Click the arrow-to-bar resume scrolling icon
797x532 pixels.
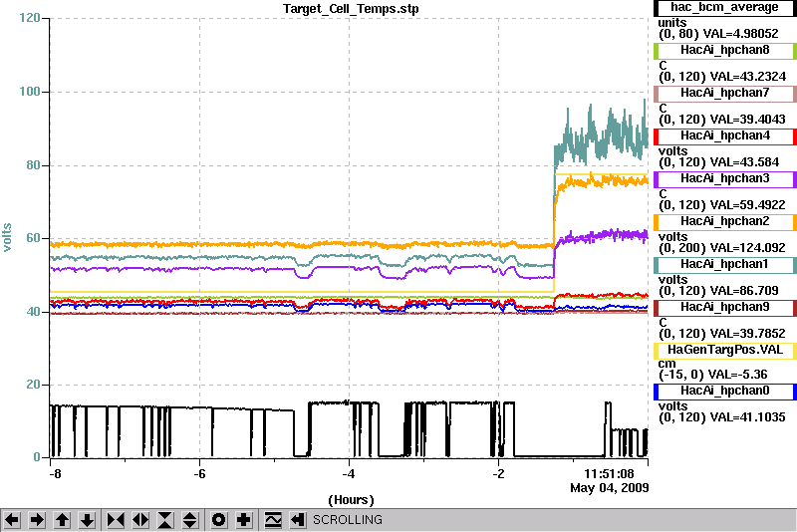tap(298, 520)
